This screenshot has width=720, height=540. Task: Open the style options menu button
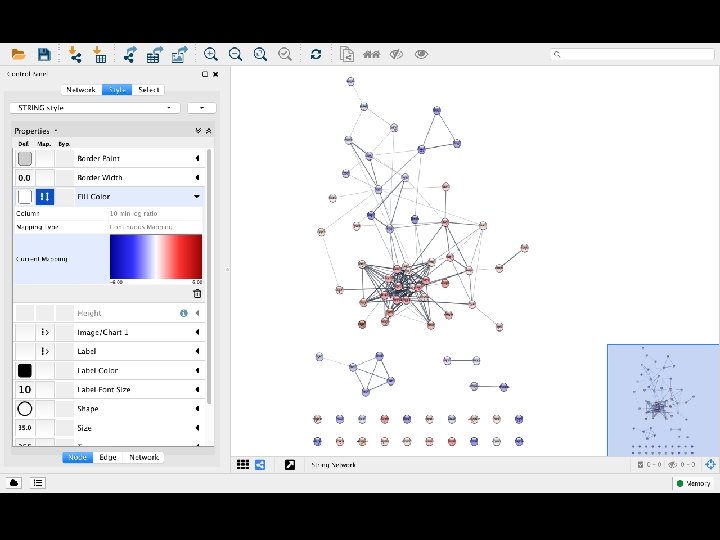202,108
